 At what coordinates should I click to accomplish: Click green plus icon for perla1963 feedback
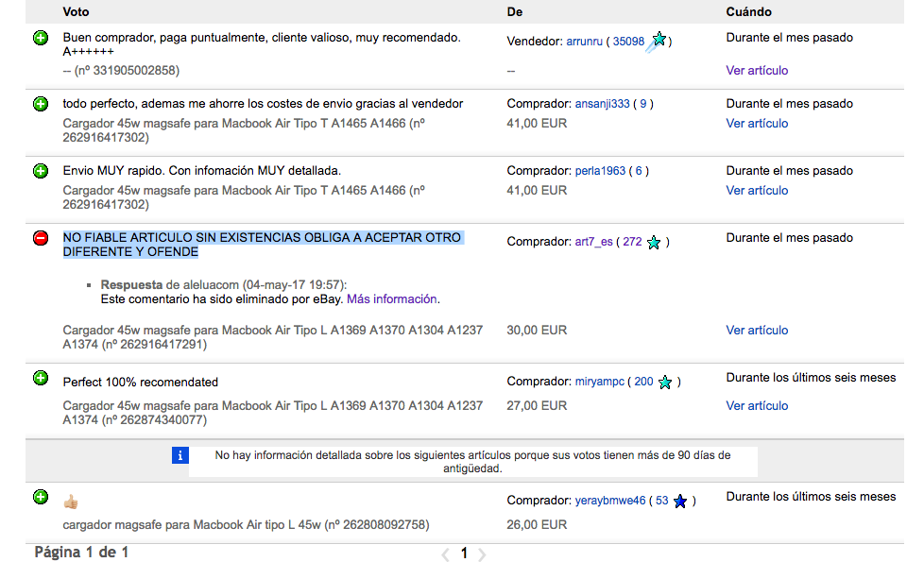click(x=41, y=171)
